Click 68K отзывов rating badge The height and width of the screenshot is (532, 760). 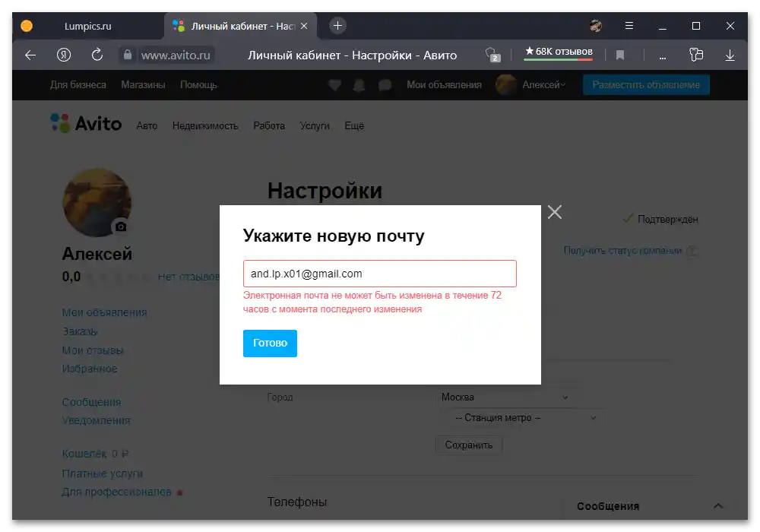[x=559, y=52]
